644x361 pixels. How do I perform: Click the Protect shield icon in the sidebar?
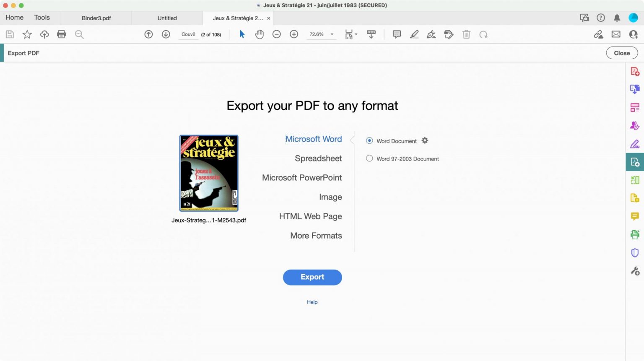coord(634,252)
